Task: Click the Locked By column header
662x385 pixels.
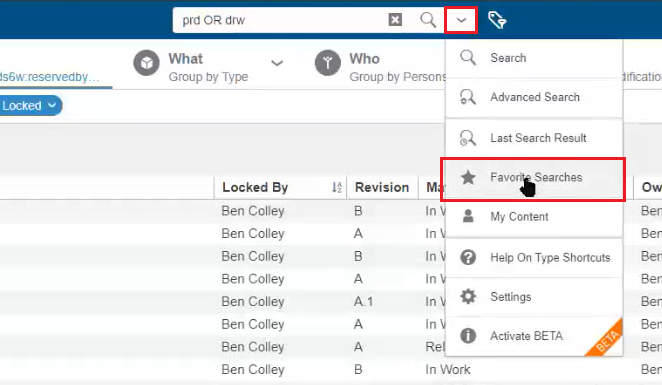Action: pyautogui.click(x=255, y=187)
